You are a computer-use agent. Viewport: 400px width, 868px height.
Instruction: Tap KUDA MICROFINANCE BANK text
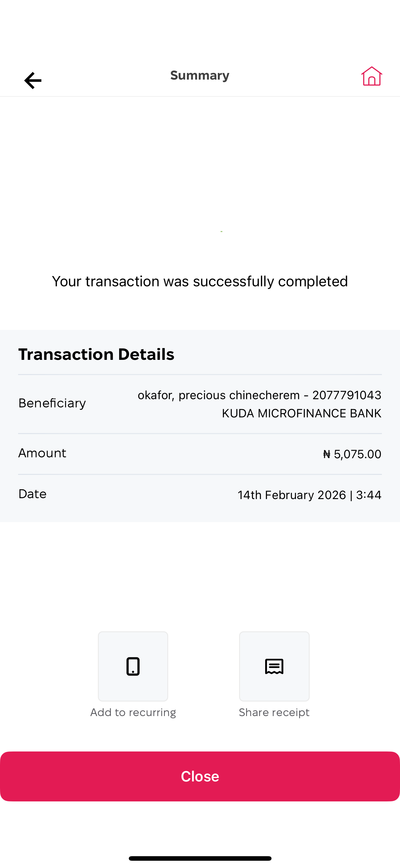pyautogui.click(x=301, y=413)
